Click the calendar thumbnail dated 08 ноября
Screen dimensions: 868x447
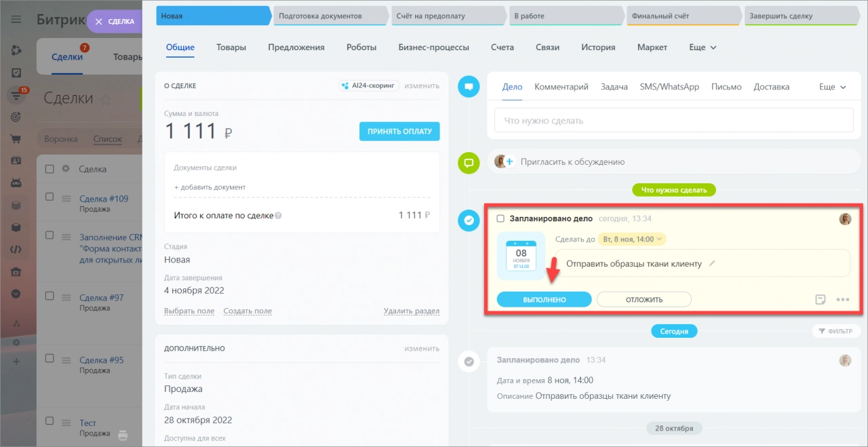tap(521, 256)
